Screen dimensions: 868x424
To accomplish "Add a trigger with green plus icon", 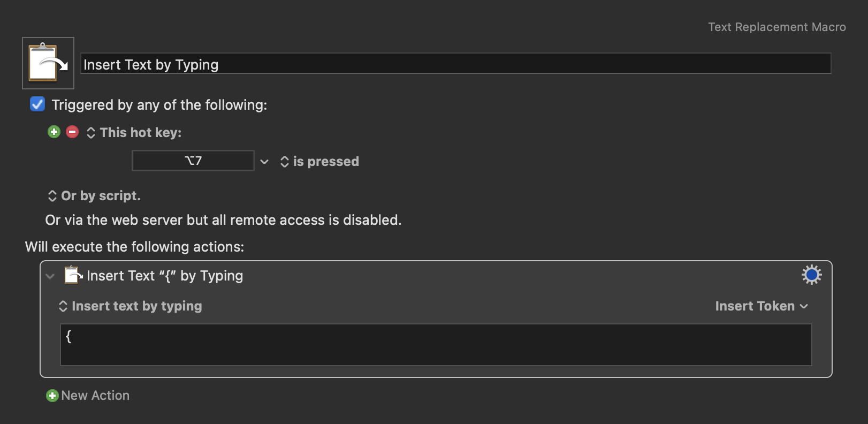I will pos(54,132).
